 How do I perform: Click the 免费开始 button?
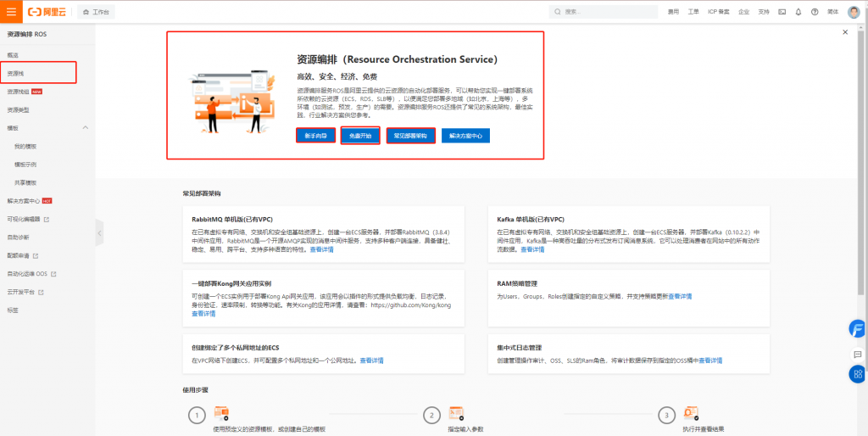click(360, 136)
